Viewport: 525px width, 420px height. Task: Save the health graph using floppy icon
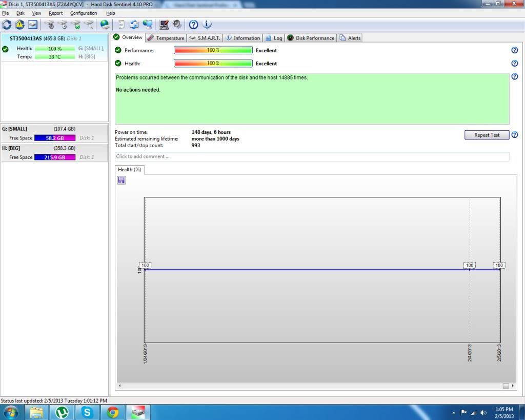(122, 180)
